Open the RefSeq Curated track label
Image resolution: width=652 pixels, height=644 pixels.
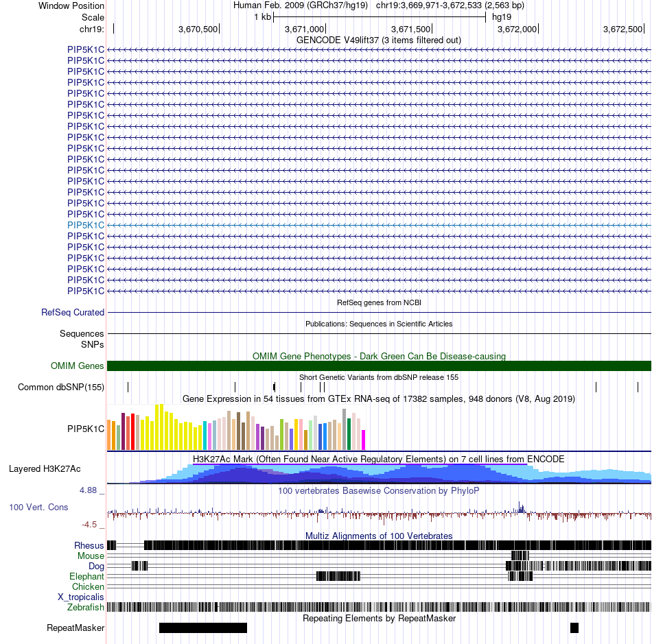click(73, 313)
